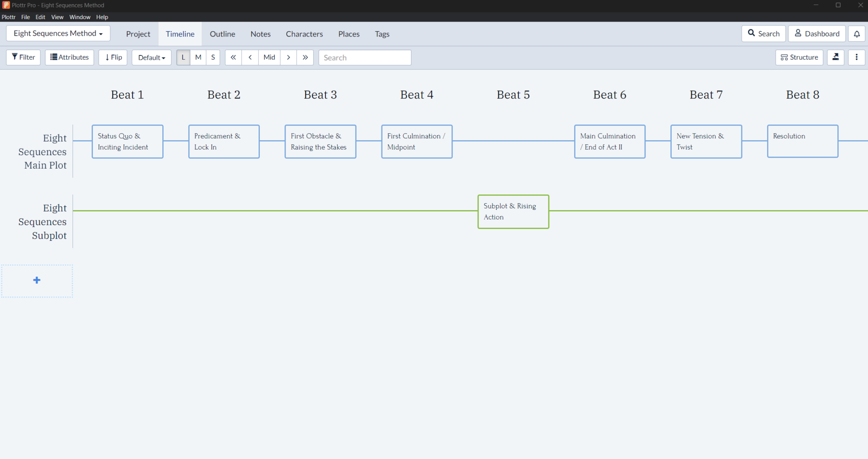Image resolution: width=868 pixels, height=459 pixels.
Task: Open the three-dot more options menu
Action: [857, 57]
